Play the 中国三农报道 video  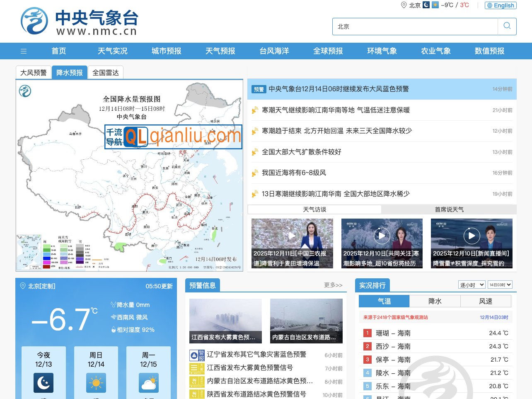pyautogui.click(x=292, y=235)
